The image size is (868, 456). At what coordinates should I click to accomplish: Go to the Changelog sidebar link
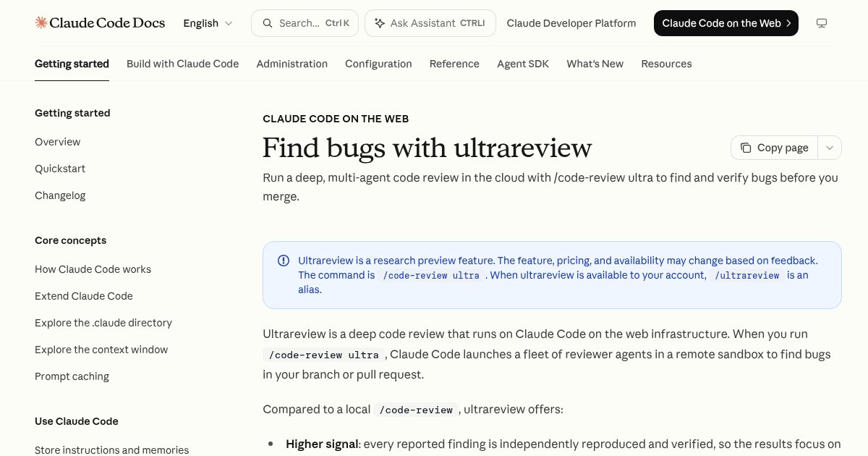point(60,195)
